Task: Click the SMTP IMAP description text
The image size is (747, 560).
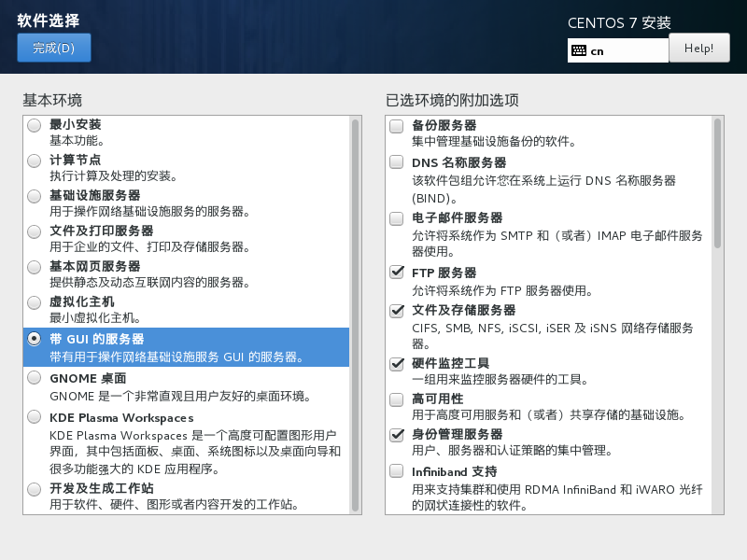Action: click(557, 244)
